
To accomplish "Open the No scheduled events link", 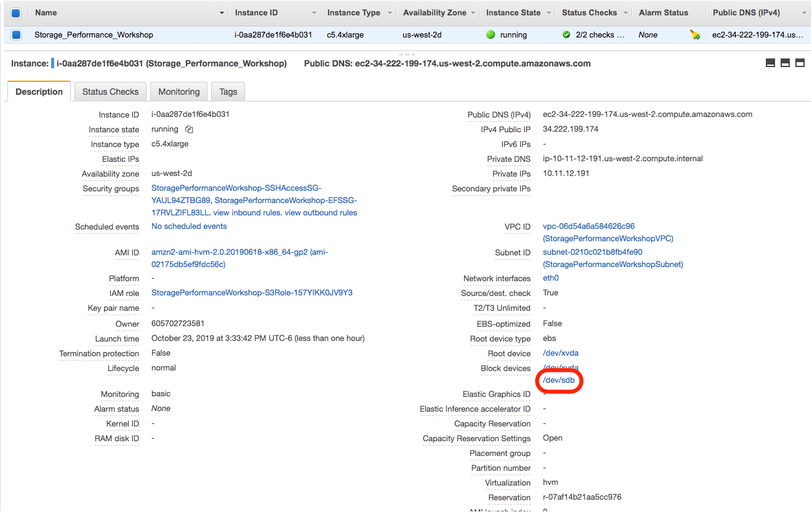I will tap(189, 226).
